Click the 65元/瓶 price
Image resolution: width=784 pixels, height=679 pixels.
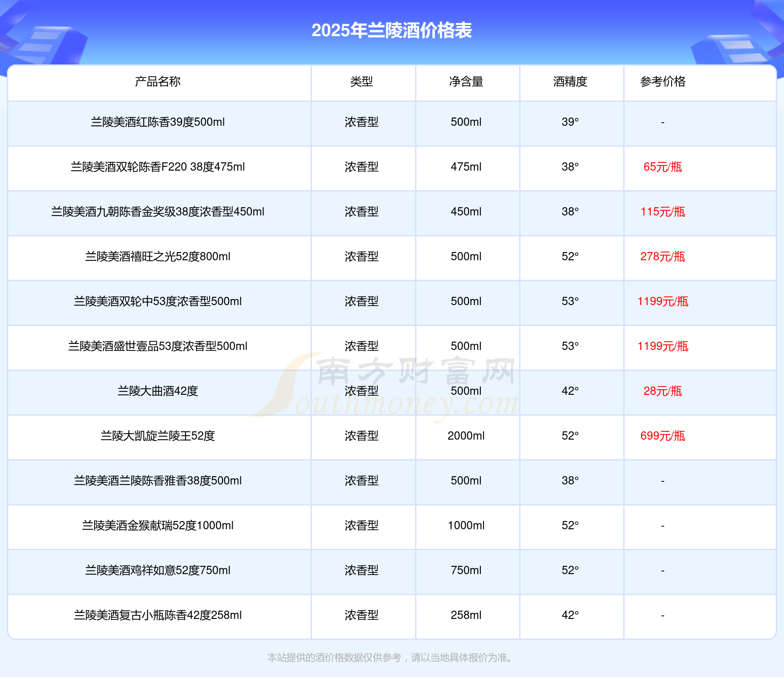[x=663, y=167]
